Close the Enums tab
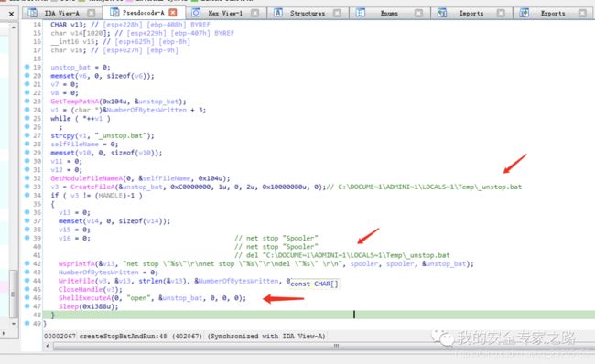This screenshot has height=364, width=595. pos(418,14)
